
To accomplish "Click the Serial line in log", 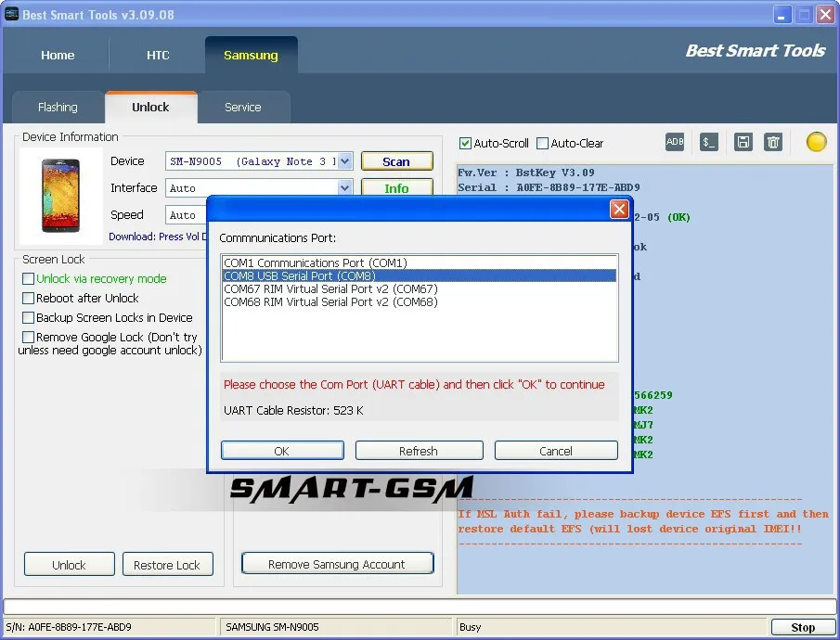I will pyautogui.click(x=549, y=187).
